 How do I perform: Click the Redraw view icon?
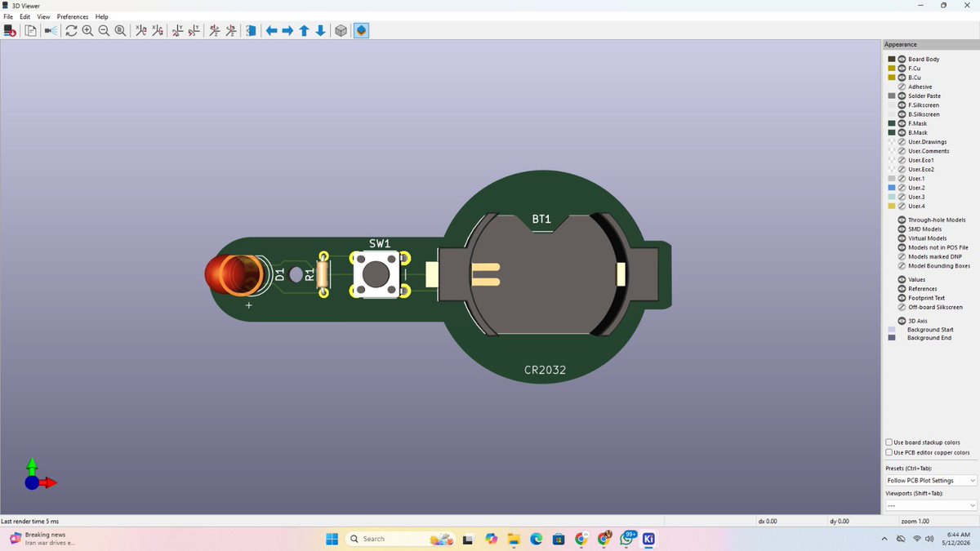pos(71,30)
